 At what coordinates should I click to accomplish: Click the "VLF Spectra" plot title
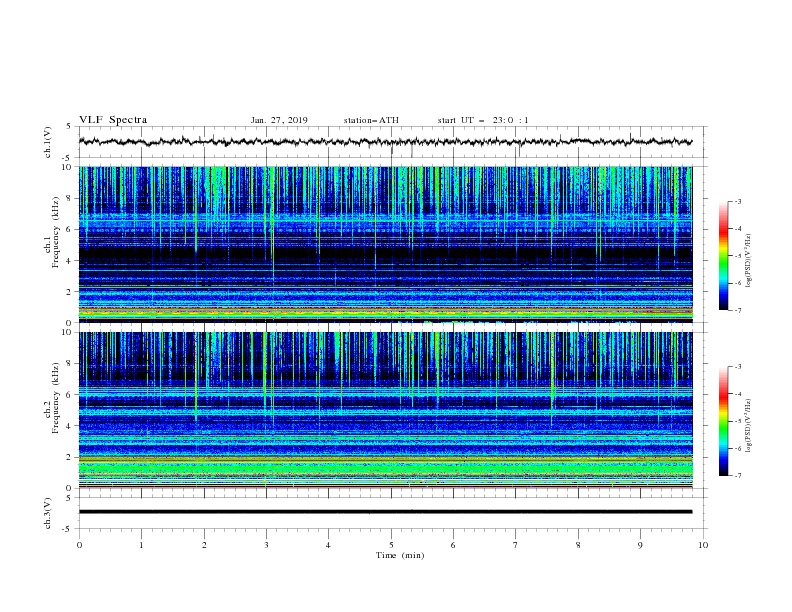coord(113,120)
